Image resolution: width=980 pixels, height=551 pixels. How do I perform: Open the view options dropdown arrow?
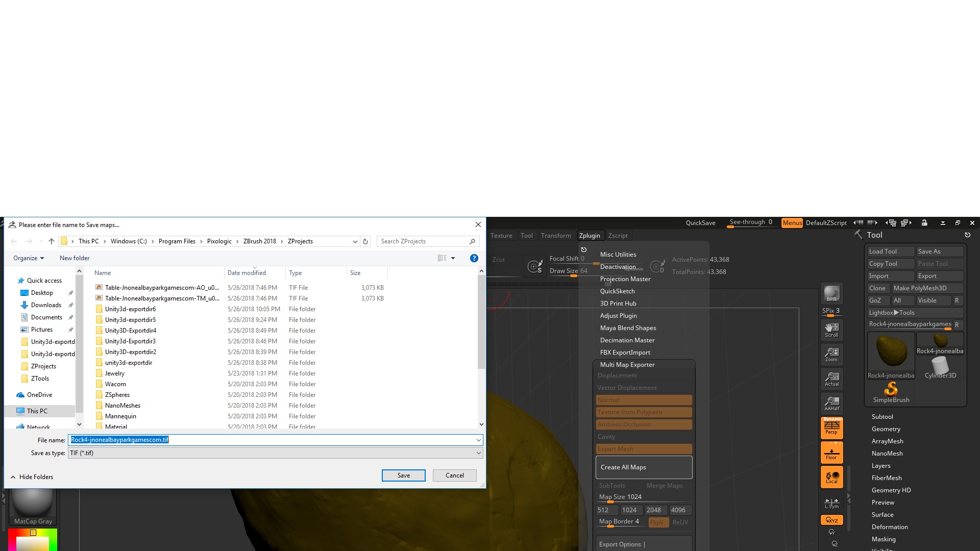point(453,258)
